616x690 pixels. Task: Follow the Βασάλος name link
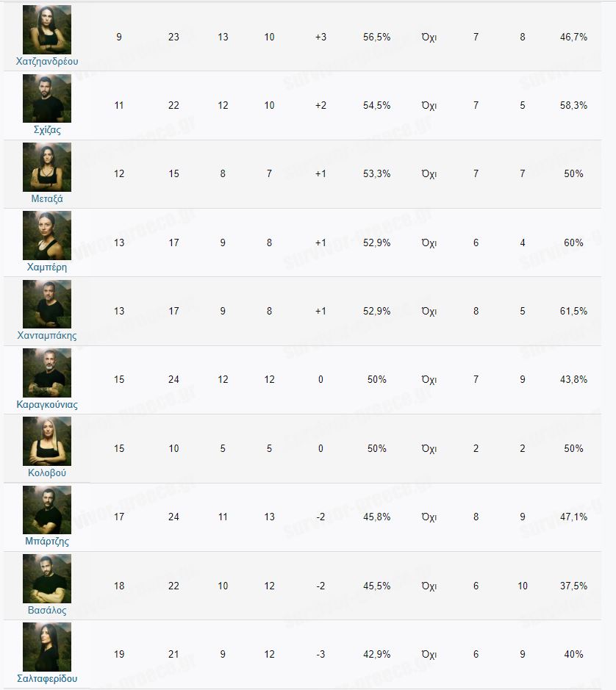pos(47,611)
